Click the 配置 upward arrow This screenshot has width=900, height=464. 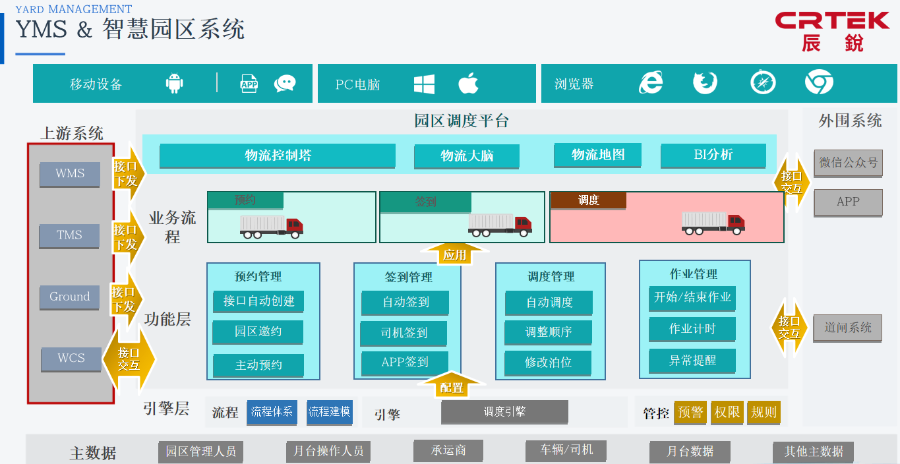coord(452,386)
